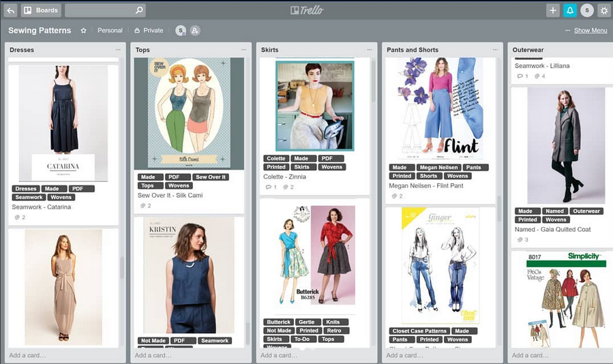Click the Dresses list scrollbar

(x=122, y=268)
